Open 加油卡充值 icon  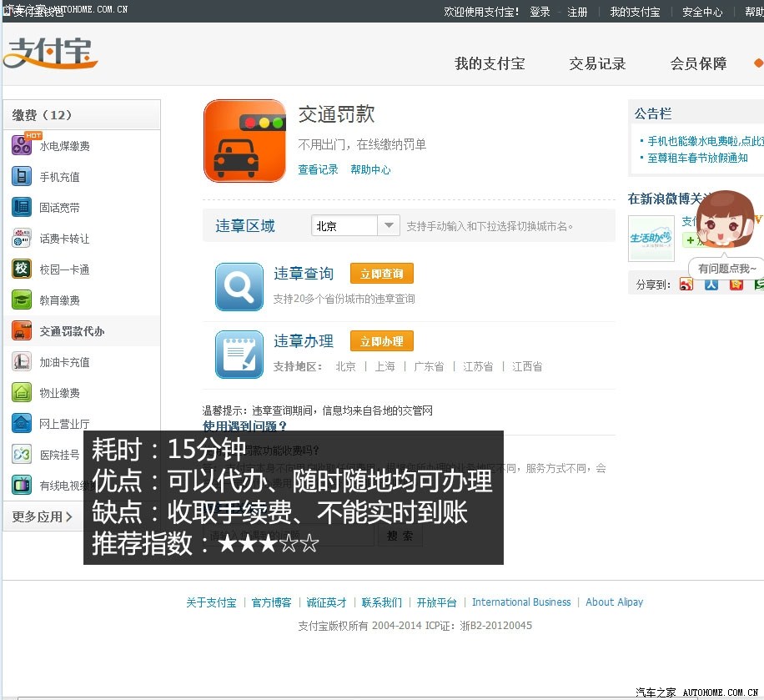pyautogui.click(x=22, y=362)
